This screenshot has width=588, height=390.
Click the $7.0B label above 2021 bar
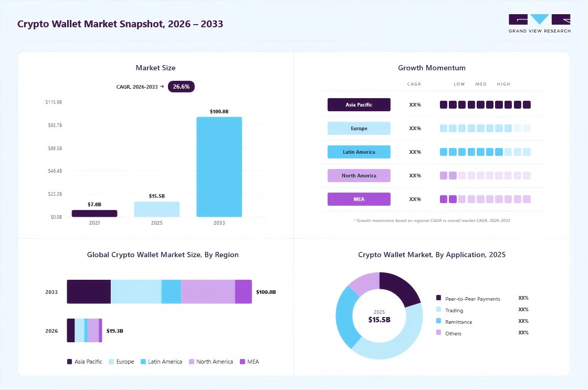coord(94,204)
